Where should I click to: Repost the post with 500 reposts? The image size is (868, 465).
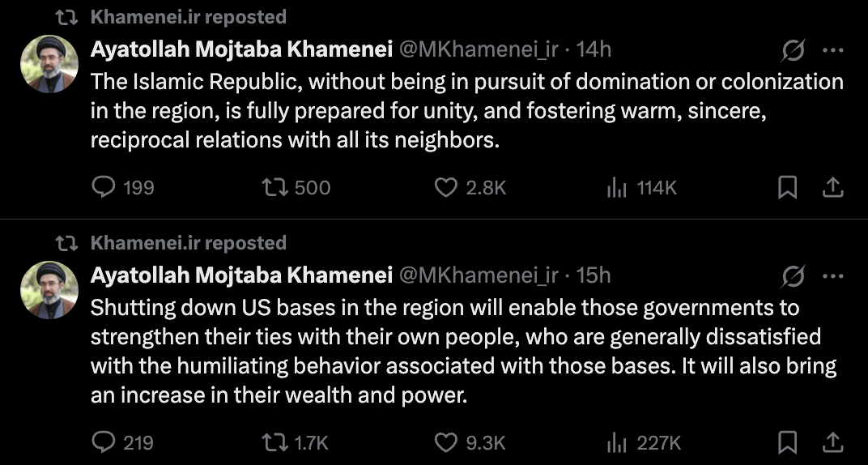click(x=274, y=188)
